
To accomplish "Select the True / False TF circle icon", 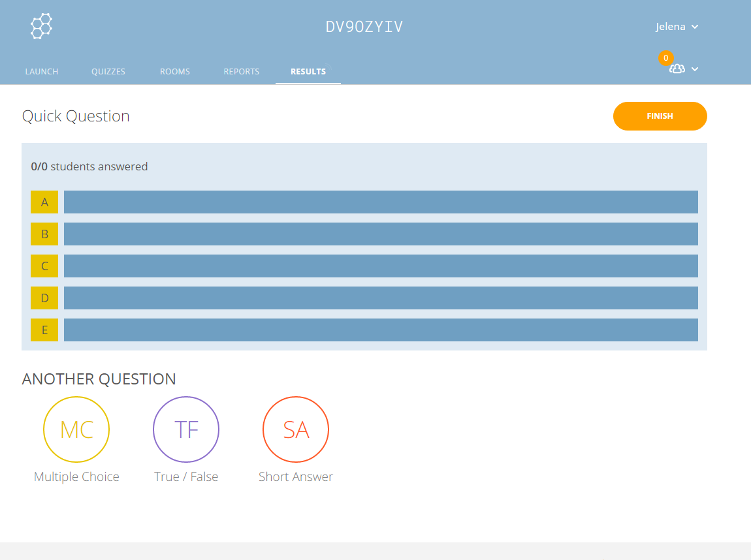I will (x=186, y=429).
